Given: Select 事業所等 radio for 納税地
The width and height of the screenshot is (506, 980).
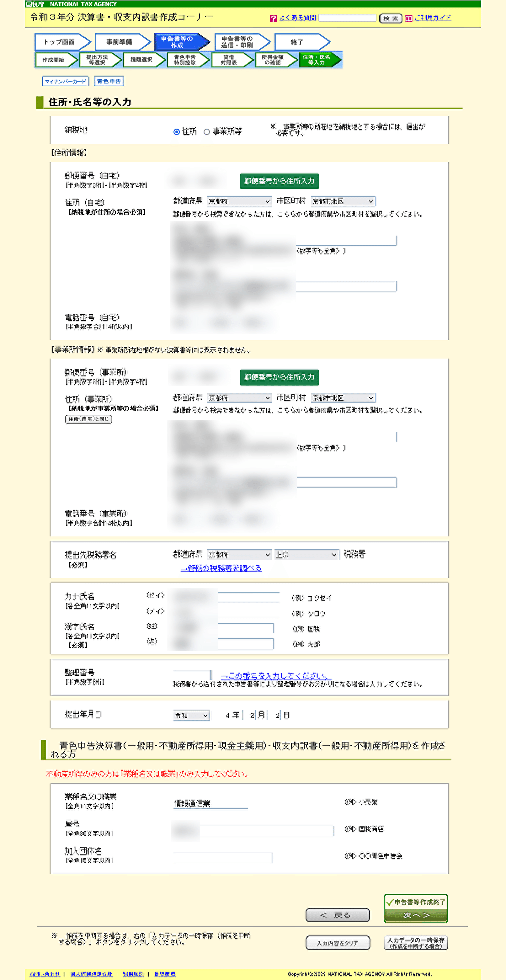Looking at the screenshot, I should pyautogui.click(x=207, y=132).
